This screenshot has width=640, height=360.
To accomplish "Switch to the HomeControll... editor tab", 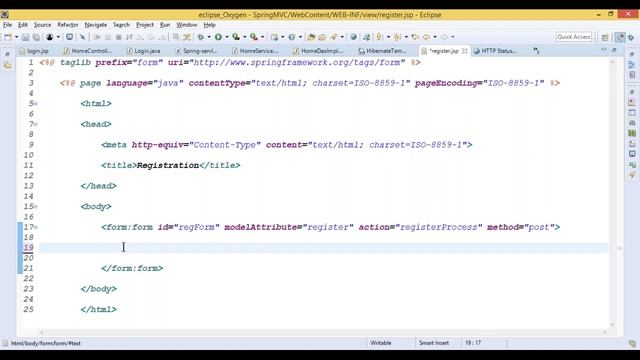I will 87,51.
